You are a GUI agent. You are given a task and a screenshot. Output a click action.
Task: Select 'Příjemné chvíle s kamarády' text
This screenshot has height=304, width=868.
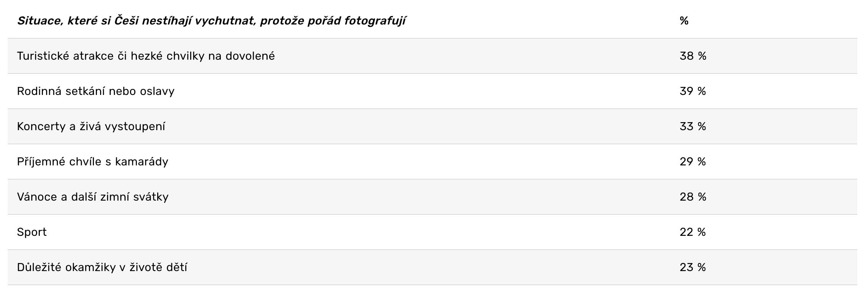click(92, 162)
